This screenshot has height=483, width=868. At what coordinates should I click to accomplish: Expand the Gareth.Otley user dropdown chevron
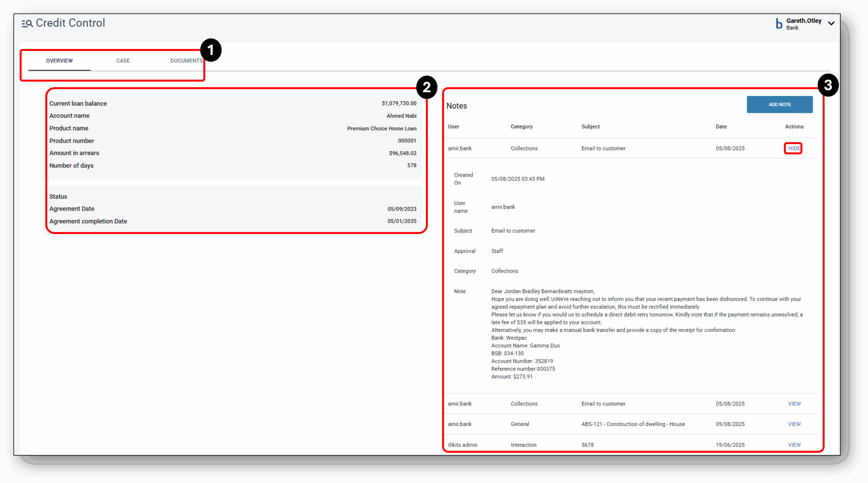(831, 23)
